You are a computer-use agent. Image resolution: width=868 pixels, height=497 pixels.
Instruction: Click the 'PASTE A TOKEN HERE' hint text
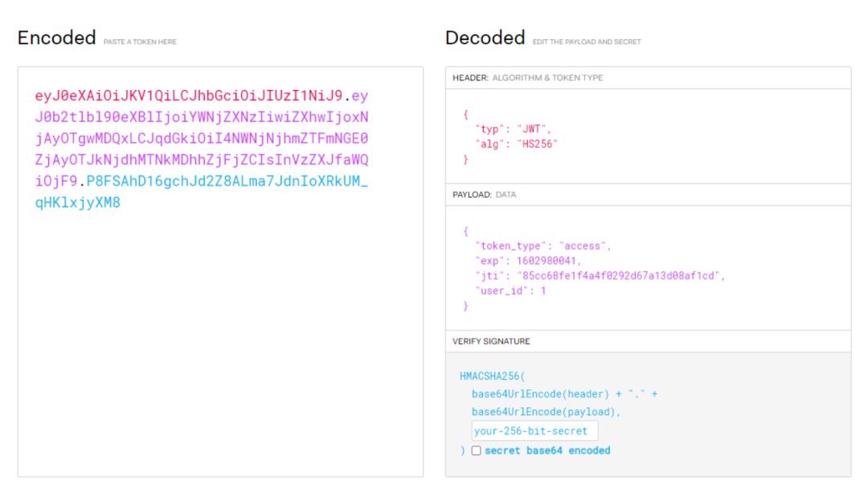pos(140,41)
